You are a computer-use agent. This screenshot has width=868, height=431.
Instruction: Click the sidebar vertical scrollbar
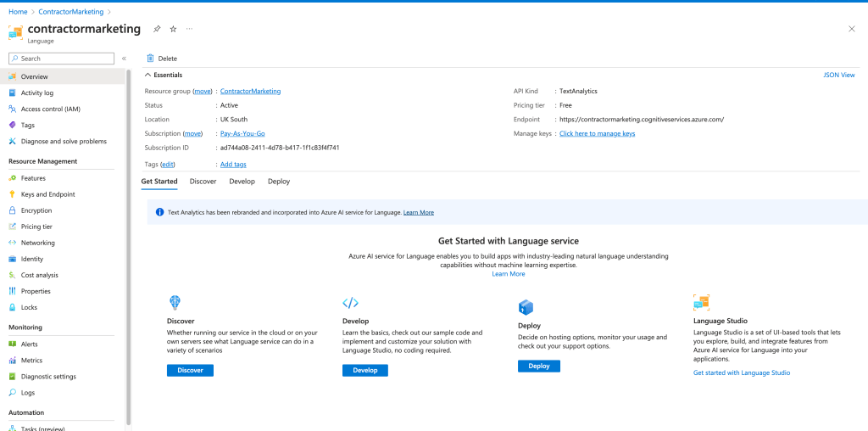coord(129,247)
